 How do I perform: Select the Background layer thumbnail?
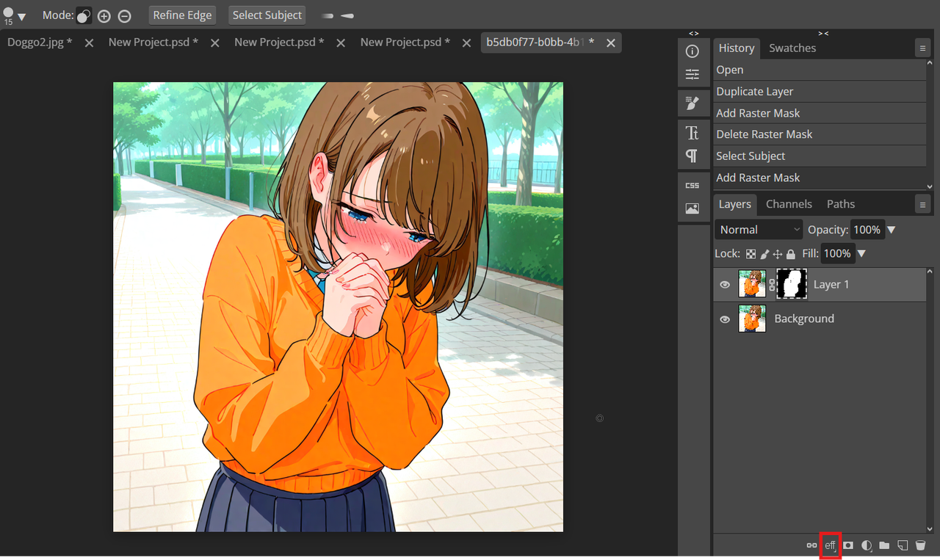[x=752, y=319]
